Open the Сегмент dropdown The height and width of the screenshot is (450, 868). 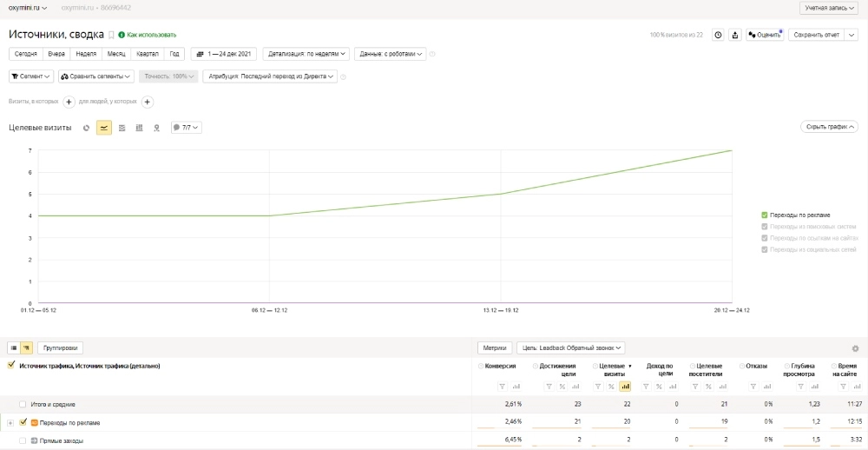pos(31,76)
